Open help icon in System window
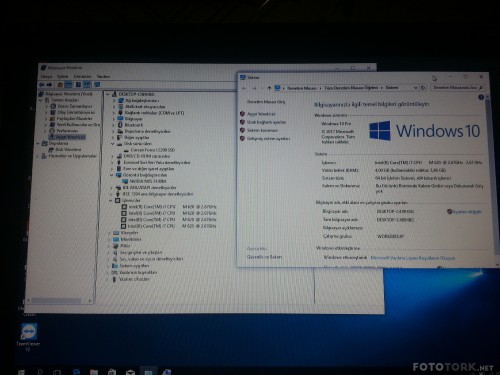 point(481,97)
